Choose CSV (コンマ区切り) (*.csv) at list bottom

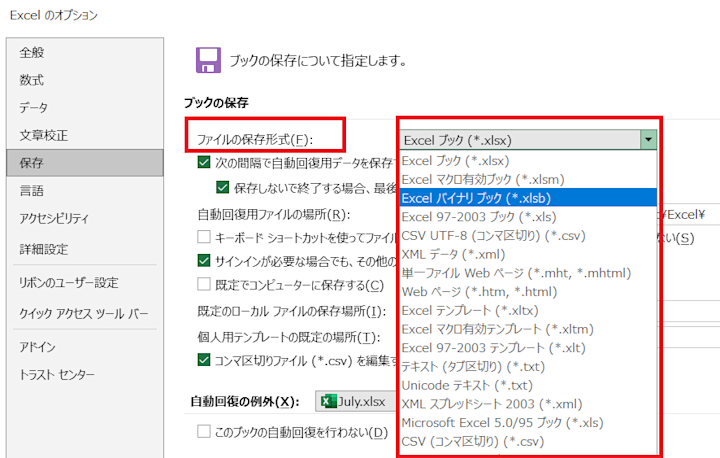click(528, 441)
